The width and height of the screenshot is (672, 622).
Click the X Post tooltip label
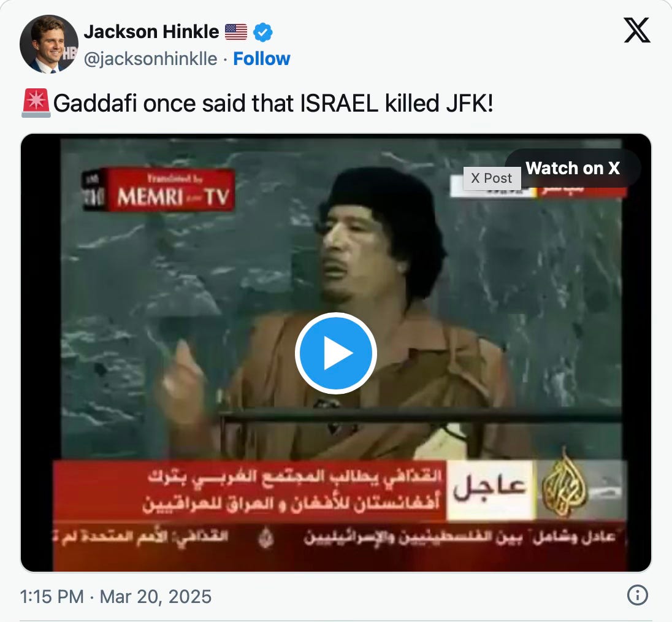492,178
